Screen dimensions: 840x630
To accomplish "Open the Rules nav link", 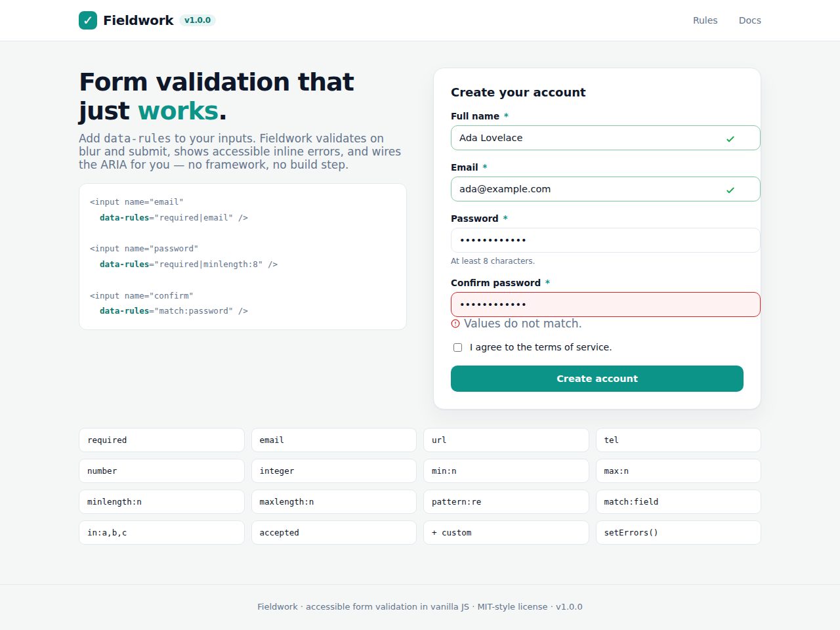I will pos(705,20).
